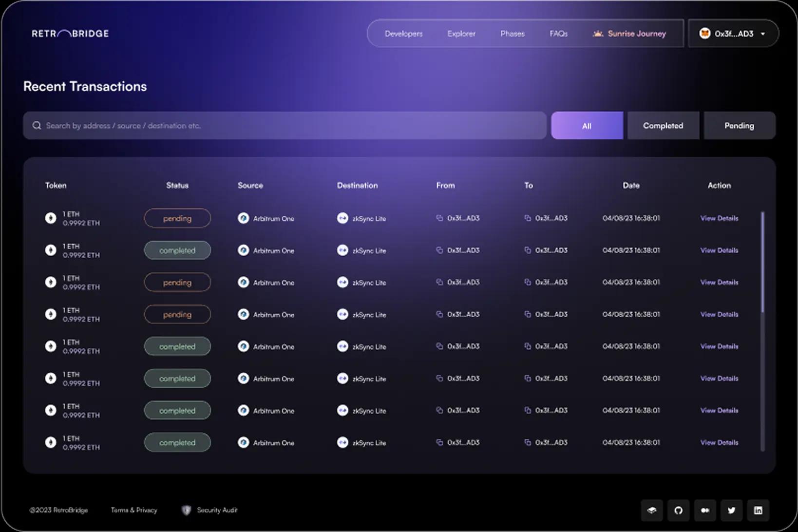This screenshot has width=798, height=532.
Task: Click the zkSync Lite icon in first row
Action: [x=342, y=218]
